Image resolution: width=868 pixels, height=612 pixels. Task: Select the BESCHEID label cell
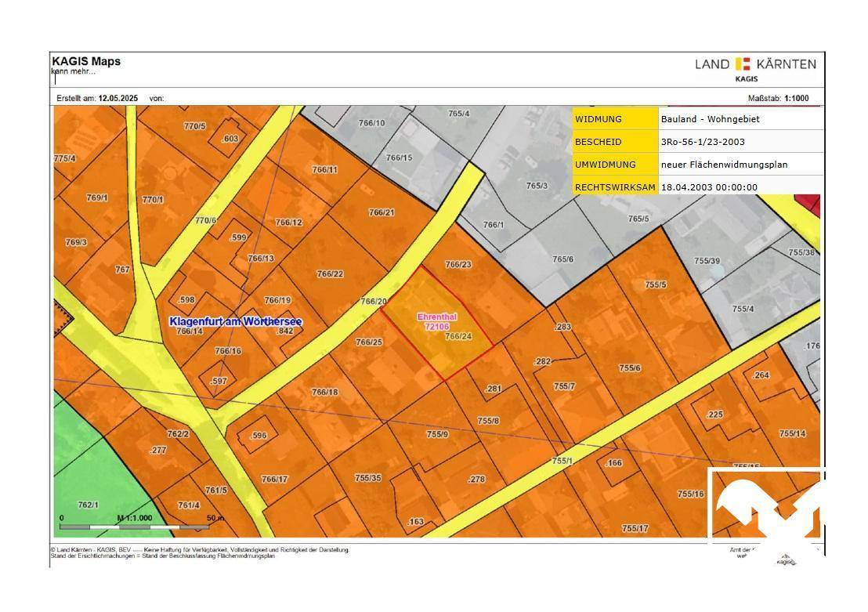click(616, 142)
